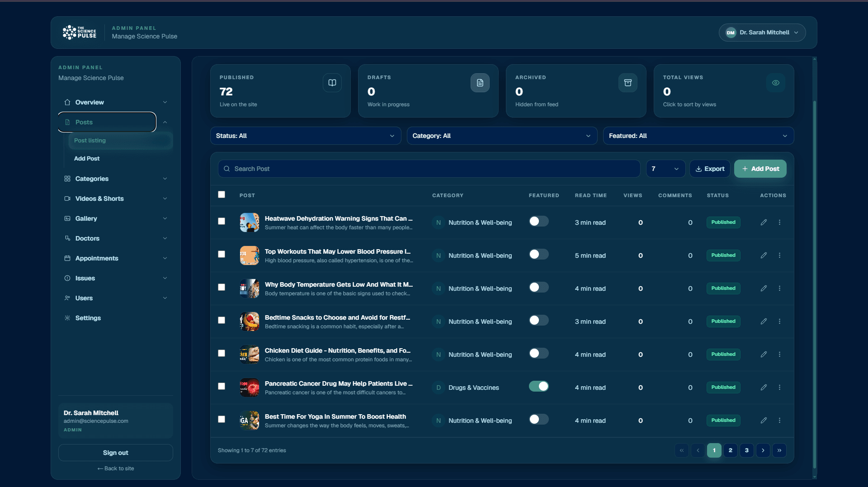Edit the Heatwave Dehydration post with pencil icon
This screenshot has width=868, height=487.
(764, 222)
